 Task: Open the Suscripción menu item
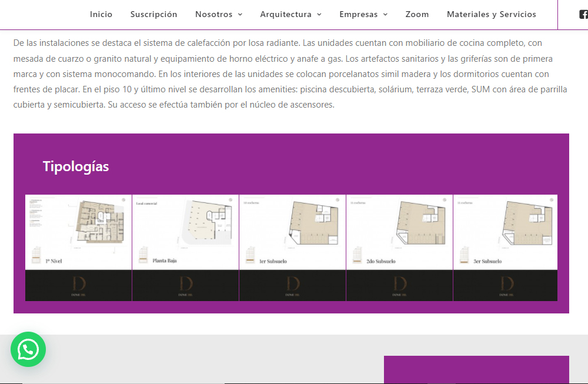tap(153, 14)
